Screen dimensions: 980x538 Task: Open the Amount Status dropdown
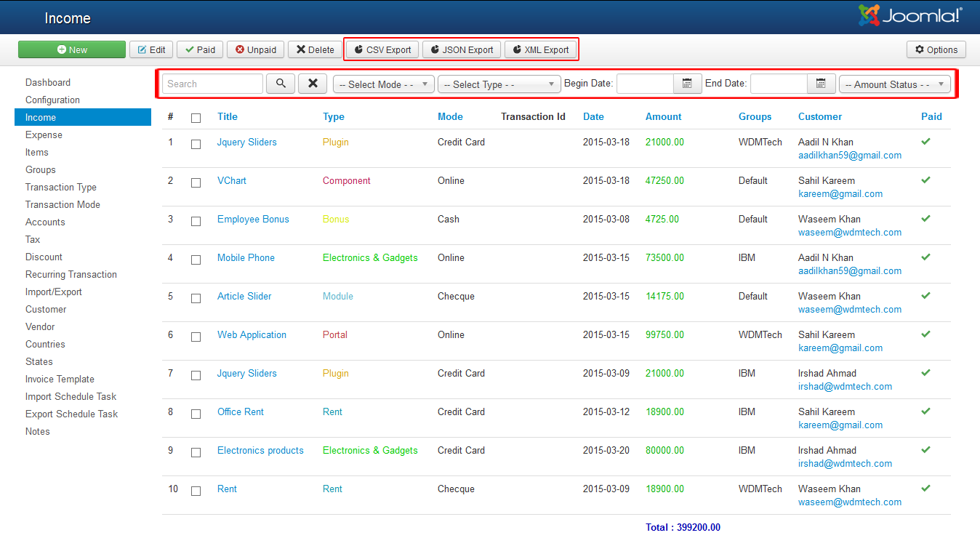(895, 84)
